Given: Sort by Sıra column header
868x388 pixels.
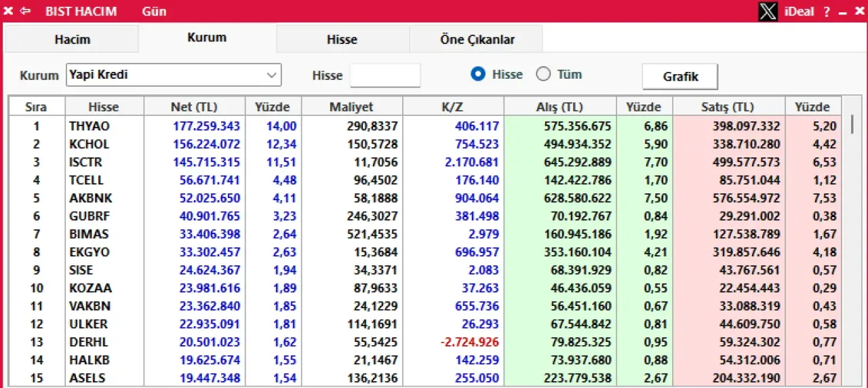Looking at the screenshot, I should [x=37, y=106].
